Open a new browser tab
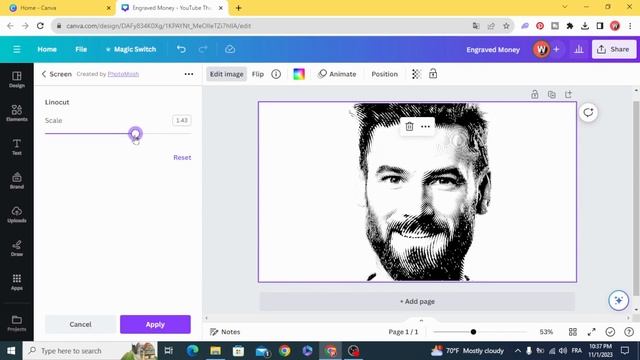The height and width of the screenshot is (360, 640). point(239,8)
